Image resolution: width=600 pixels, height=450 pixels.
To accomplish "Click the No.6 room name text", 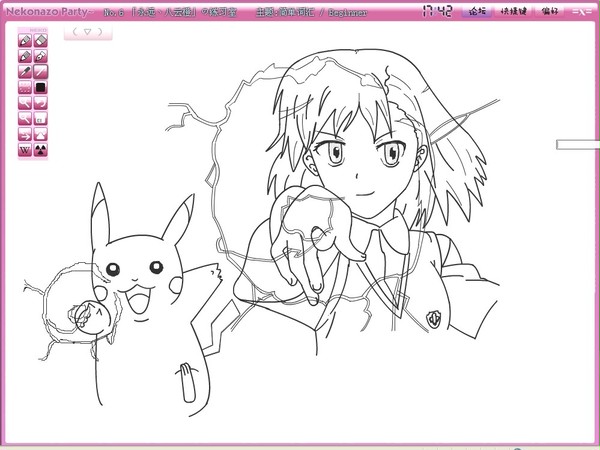I will pyautogui.click(x=170, y=12).
